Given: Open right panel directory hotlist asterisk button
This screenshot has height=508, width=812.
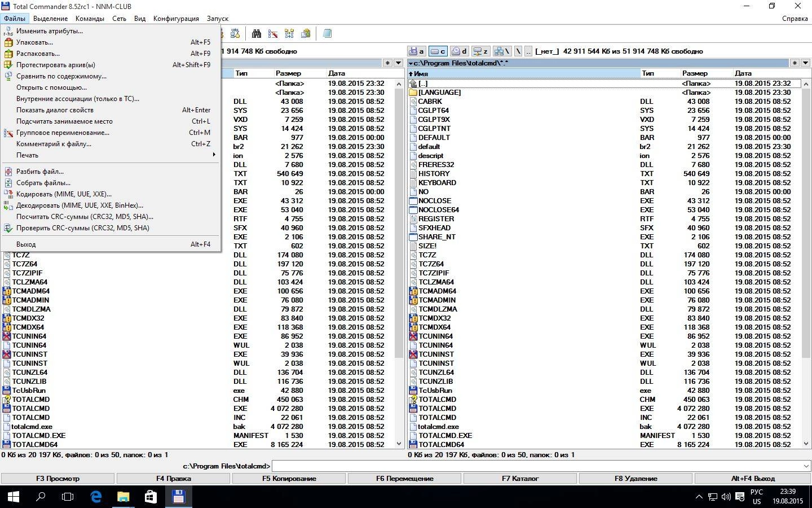Looking at the screenshot, I should coord(795,63).
